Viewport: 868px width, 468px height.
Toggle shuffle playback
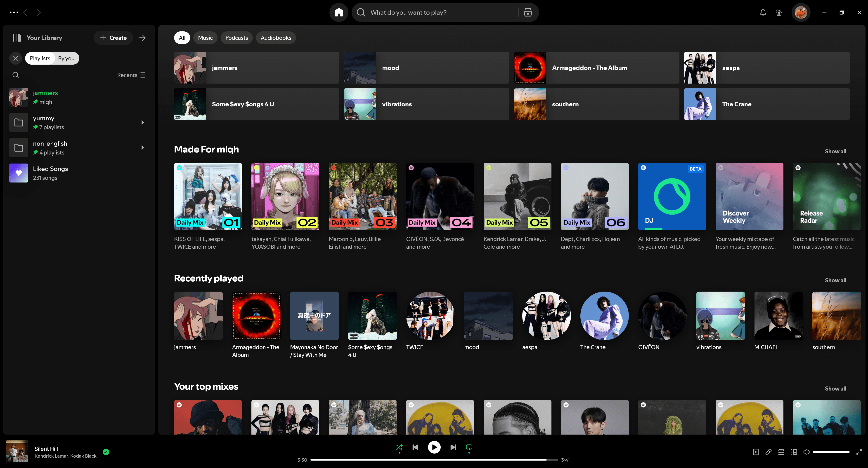point(399,447)
